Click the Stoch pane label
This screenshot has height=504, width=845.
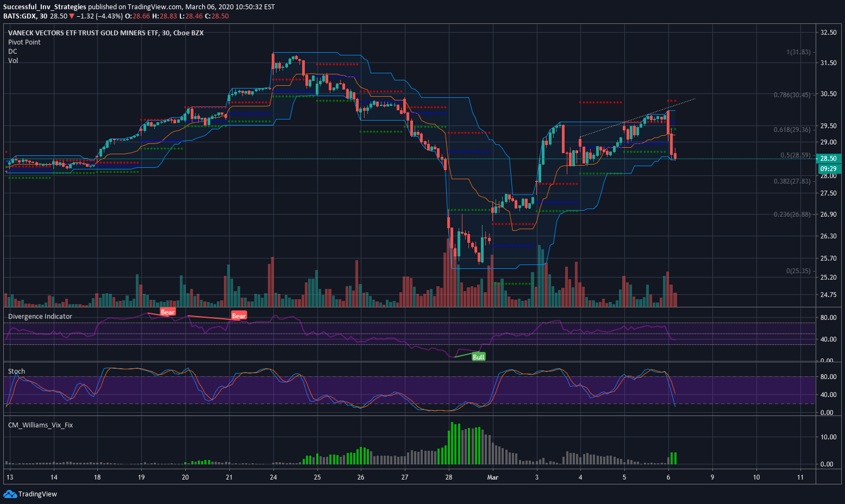click(x=16, y=371)
